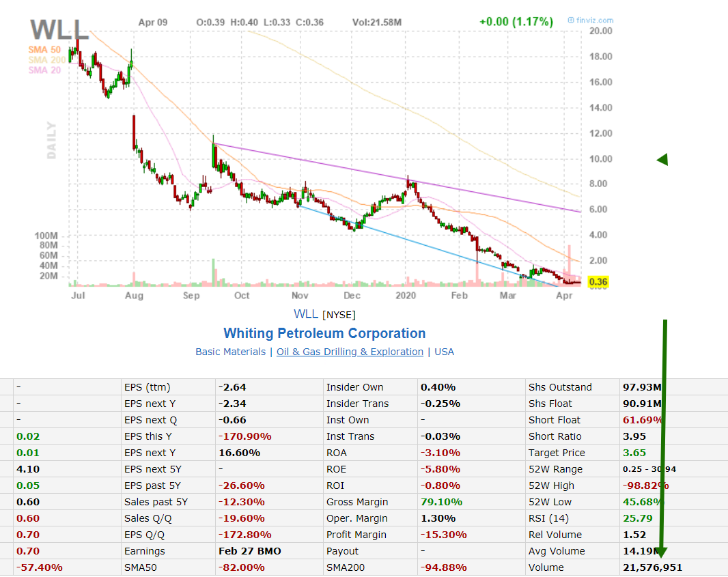Click the EPS next 5Y label
728x577 pixels.
[153, 469]
